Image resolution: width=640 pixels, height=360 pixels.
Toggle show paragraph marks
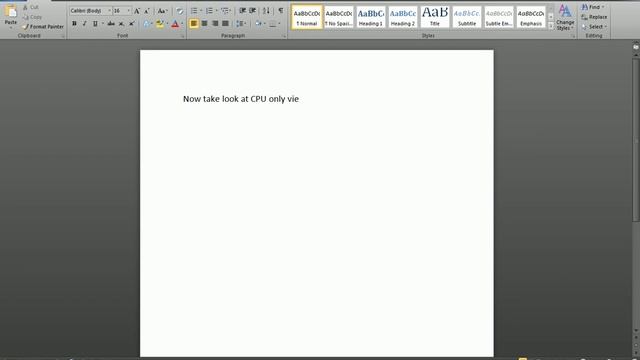pyautogui.click(x=281, y=11)
